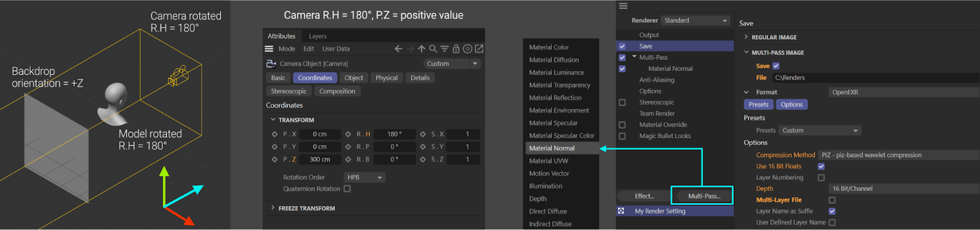Open the search magnifier in Attributes
The height and width of the screenshot is (230, 980).
coord(433,49)
